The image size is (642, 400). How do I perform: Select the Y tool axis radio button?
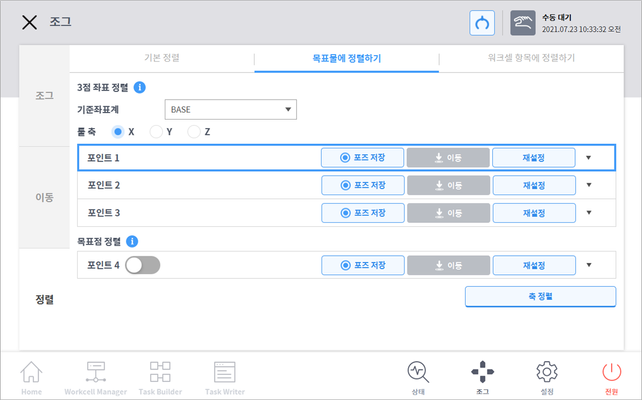pos(155,131)
